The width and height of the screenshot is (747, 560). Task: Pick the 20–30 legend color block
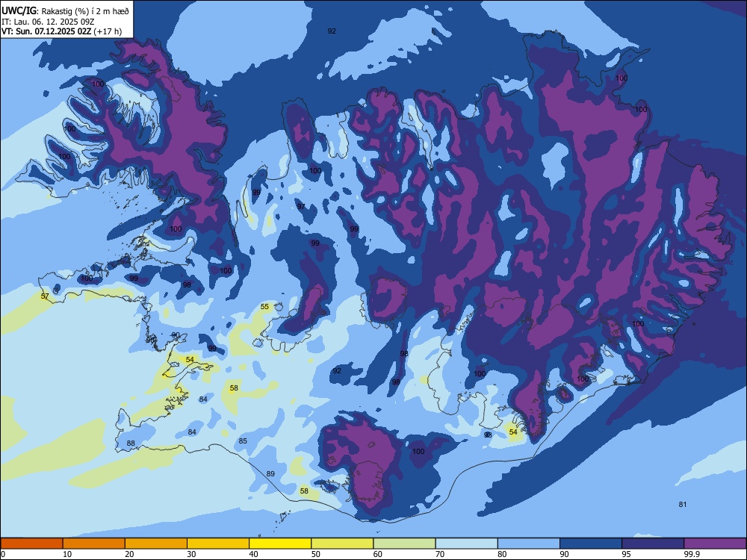156,544
